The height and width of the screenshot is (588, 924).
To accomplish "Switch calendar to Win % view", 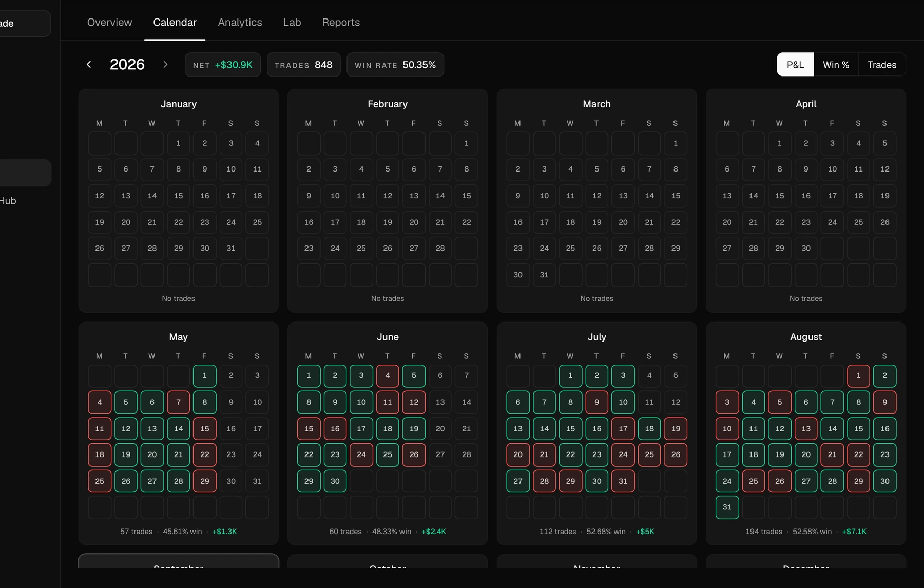I will coord(836,65).
